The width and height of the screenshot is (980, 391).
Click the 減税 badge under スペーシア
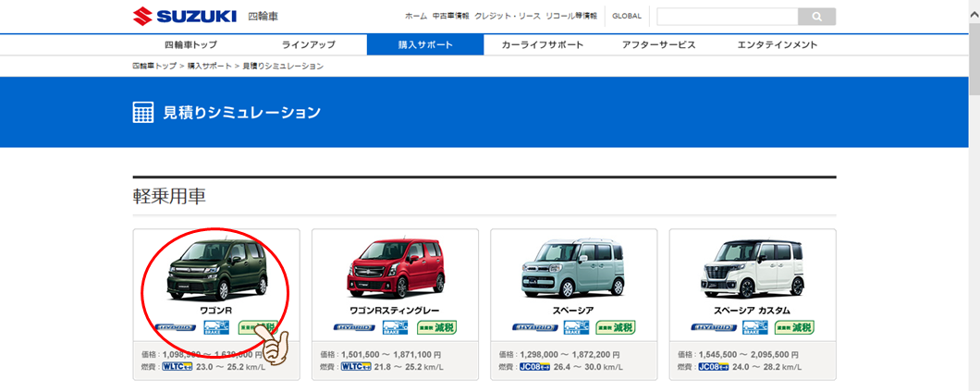(616, 327)
